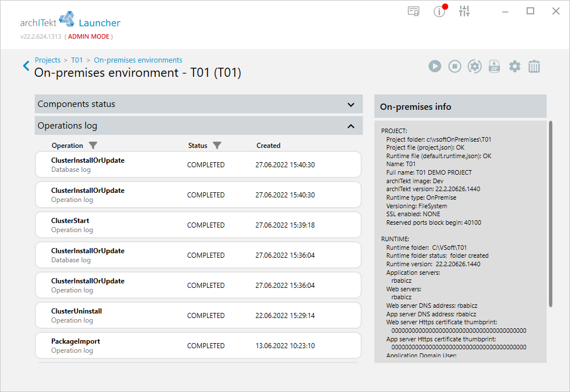Open the license certificate icon in the title bar
570x392 pixels.
(414, 11)
